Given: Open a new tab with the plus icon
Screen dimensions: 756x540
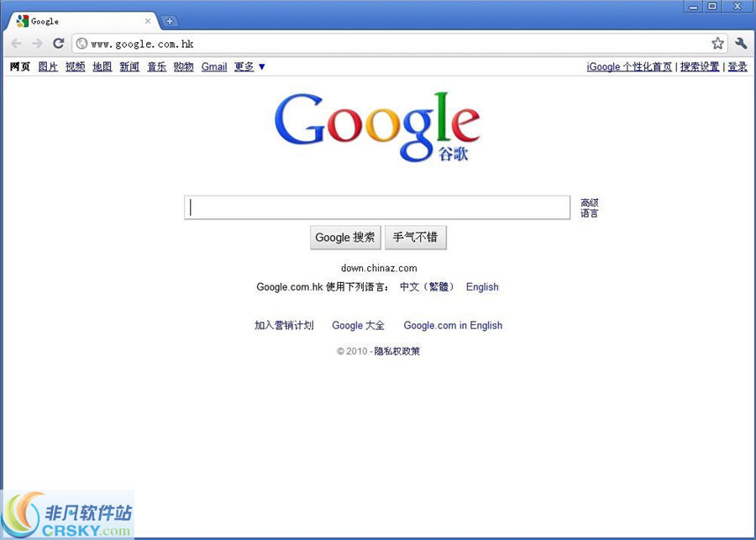Looking at the screenshot, I should 171,20.
